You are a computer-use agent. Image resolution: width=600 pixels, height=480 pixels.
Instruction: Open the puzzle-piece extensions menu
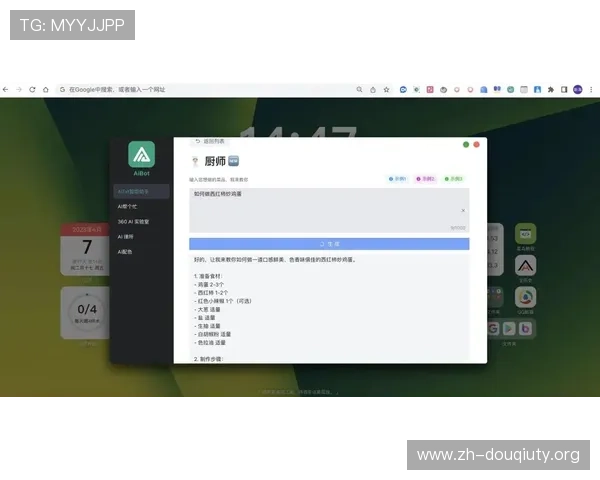[551, 90]
